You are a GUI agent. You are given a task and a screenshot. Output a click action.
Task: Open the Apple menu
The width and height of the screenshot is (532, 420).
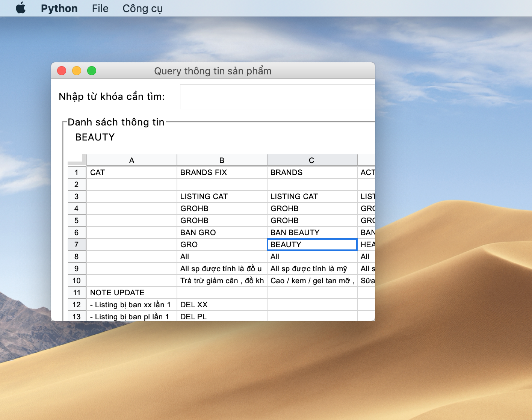coord(21,8)
